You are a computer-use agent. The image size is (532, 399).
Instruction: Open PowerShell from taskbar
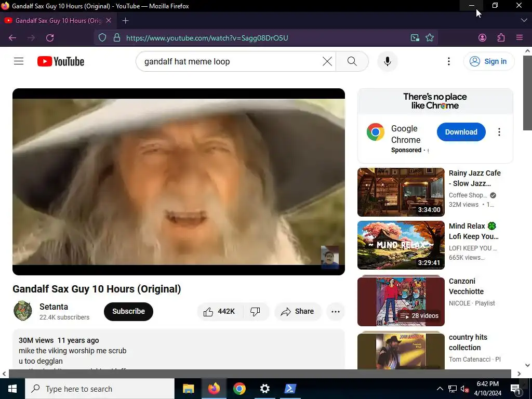point(290,389)
